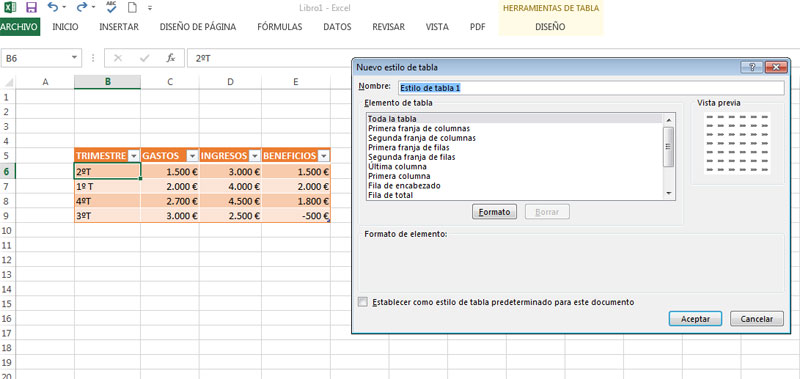Save the workbook with the floppy disk icon
This screenshot has width=800, height=379.
(32, 8)
